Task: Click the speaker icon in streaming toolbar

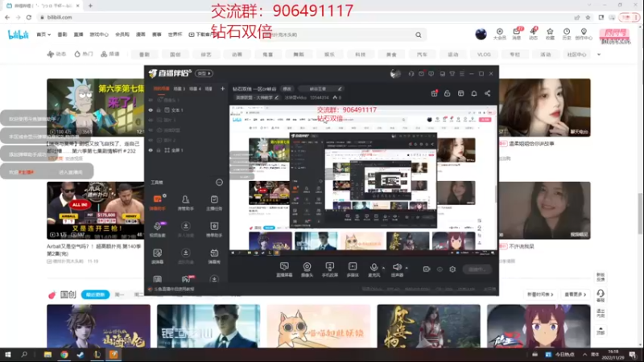Action: tap(396, 267)
